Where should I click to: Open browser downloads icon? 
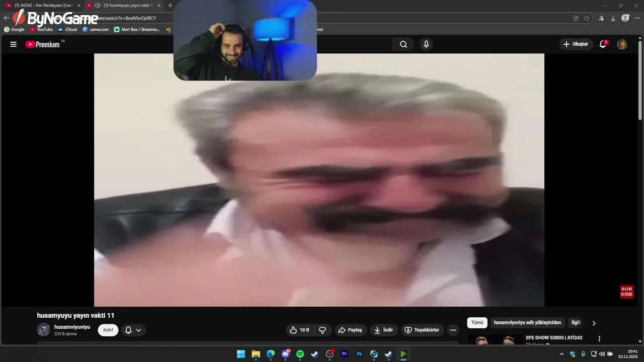coord(613,18)
